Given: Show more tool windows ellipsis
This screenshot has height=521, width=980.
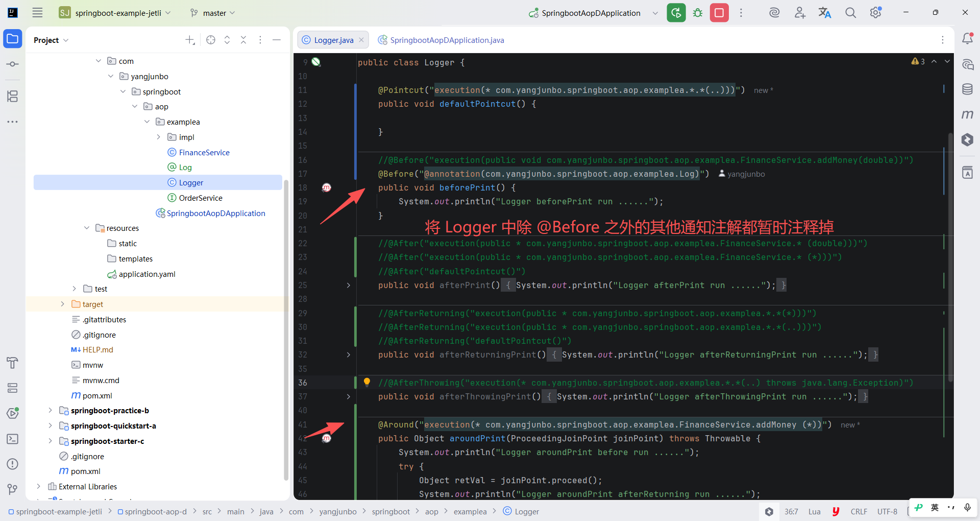Looking at the screenshot, I should click(x=13, y=122).
